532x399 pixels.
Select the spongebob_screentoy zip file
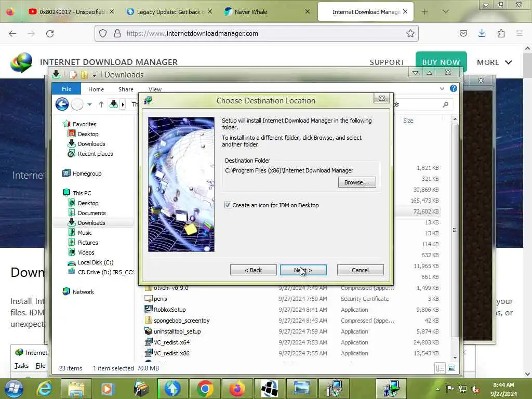(x=181, y=320)
